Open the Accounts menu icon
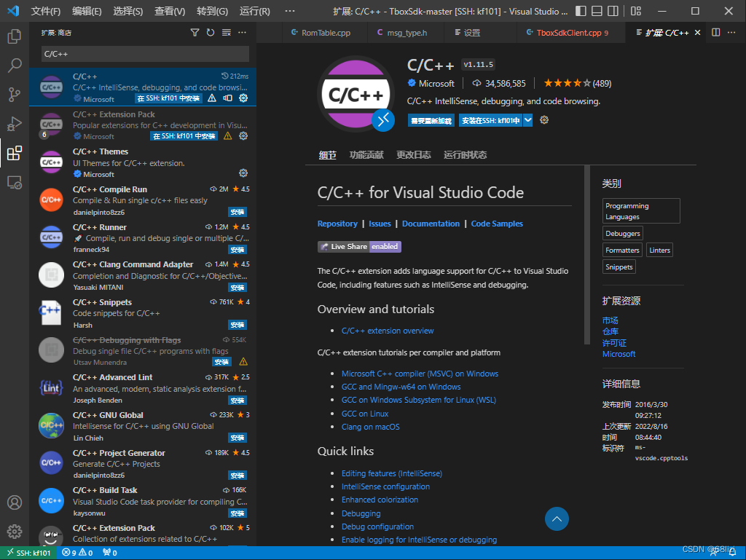 15,502
